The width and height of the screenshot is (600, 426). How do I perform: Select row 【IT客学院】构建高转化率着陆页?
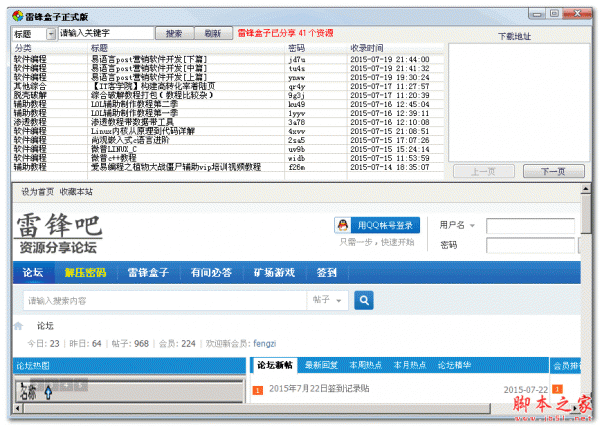[x=228, y=86]
